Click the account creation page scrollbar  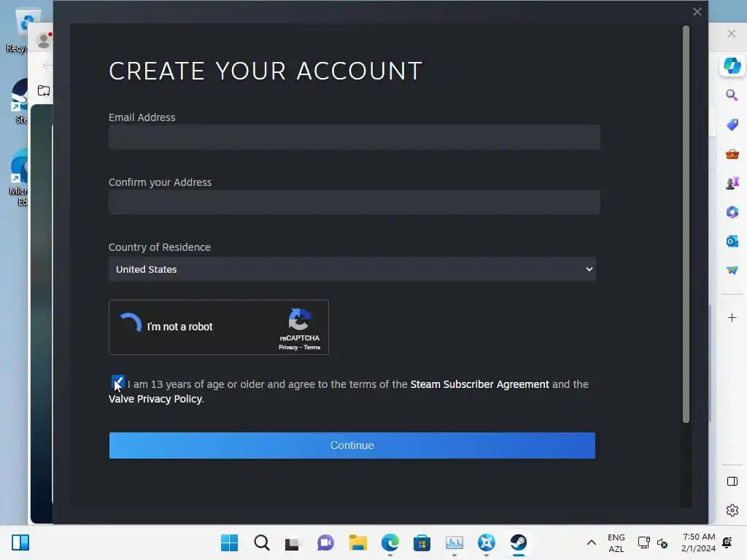[x=686, y=224]
